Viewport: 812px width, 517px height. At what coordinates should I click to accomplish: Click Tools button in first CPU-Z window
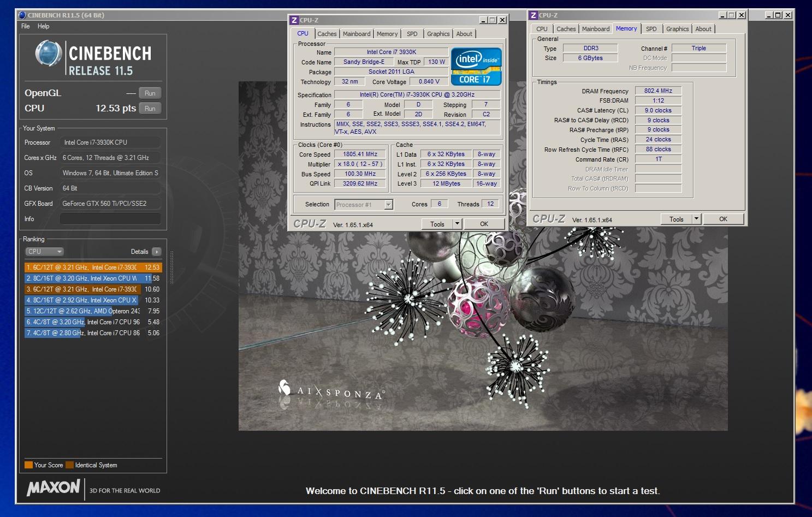(x=437, y=224)
